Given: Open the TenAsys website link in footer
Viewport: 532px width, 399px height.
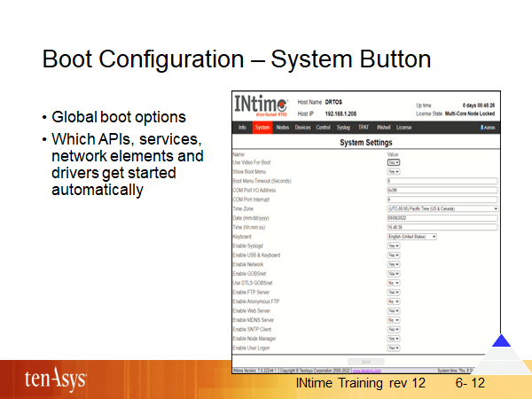Looking at the screenshot, I should (x=367, y=371).
